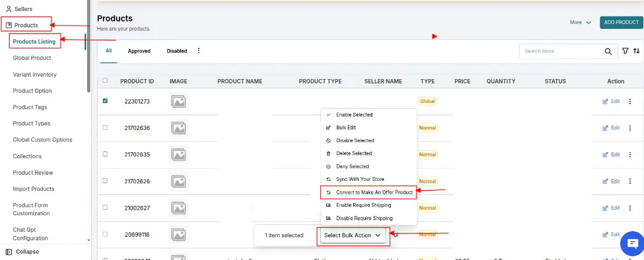Open Product Tags in sidebar
This screenshot has width=644, height=260.
click(x=29, y=107)
